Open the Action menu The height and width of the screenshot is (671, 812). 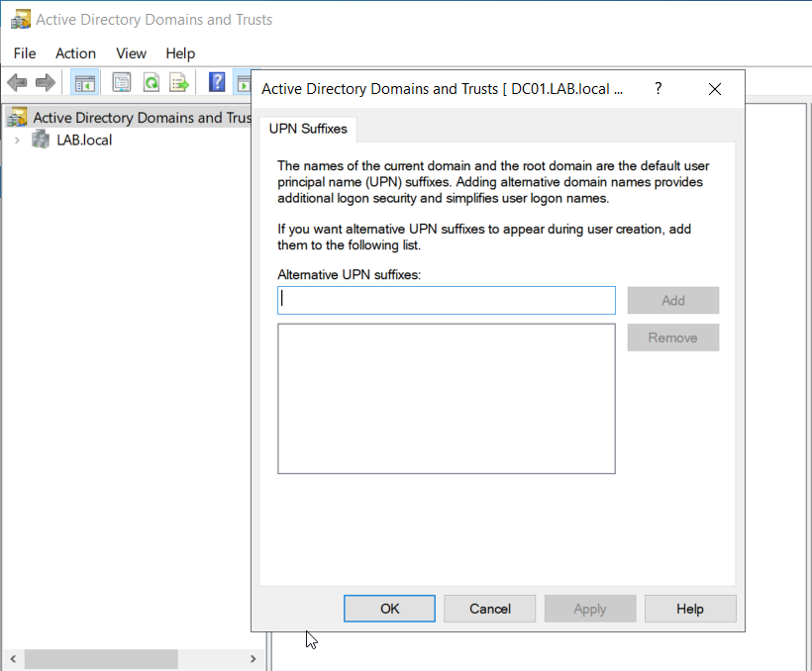pos(75,53)
